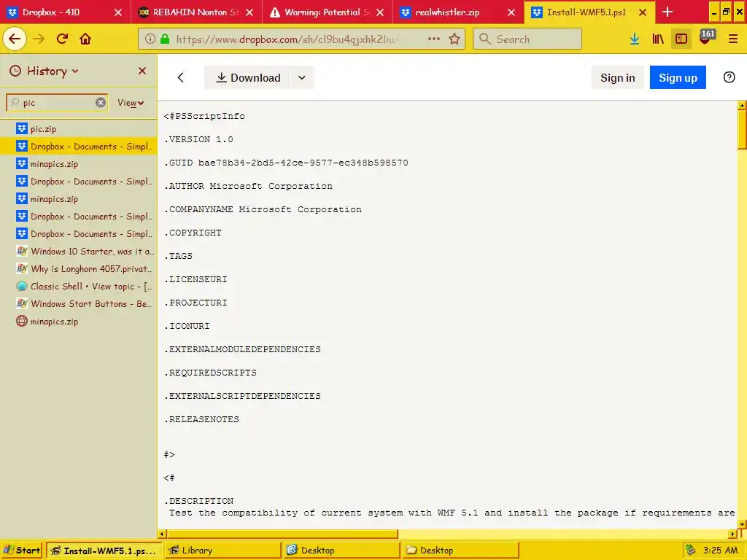Go back with Firefox back arrow
Viewport: 747px width, 560px height.
coord(15,39)
